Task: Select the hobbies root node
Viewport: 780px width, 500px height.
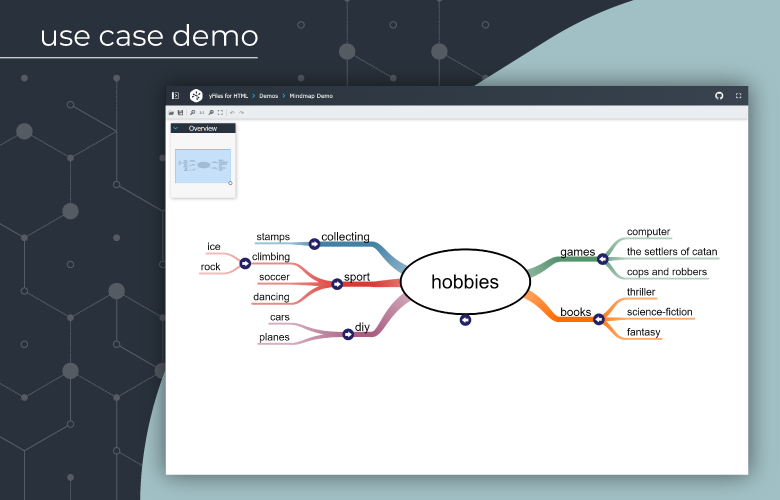Action: 465,282
